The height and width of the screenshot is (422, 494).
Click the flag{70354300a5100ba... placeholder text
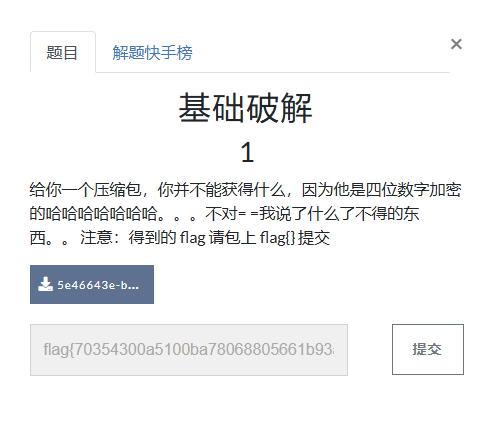[189, 350]
